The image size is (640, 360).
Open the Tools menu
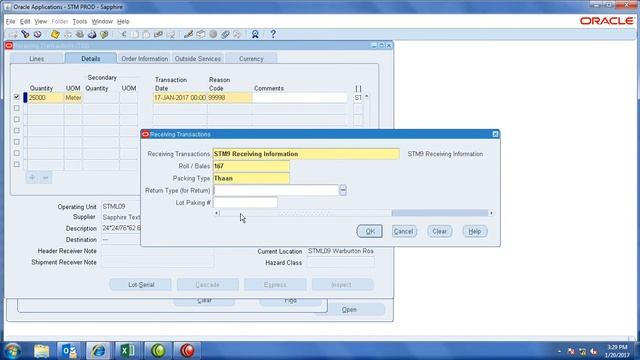tap(80, 21)
